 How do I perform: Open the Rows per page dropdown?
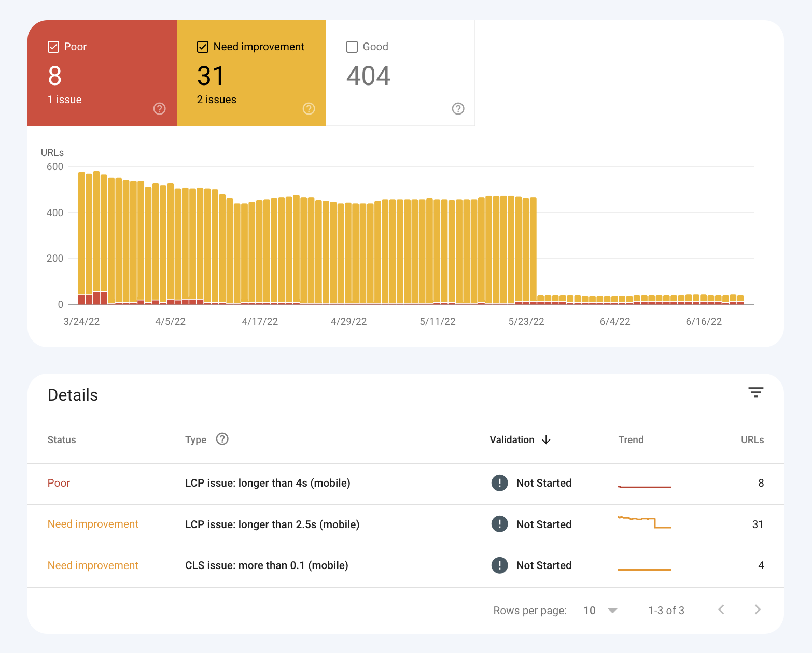tap(600, 611)
